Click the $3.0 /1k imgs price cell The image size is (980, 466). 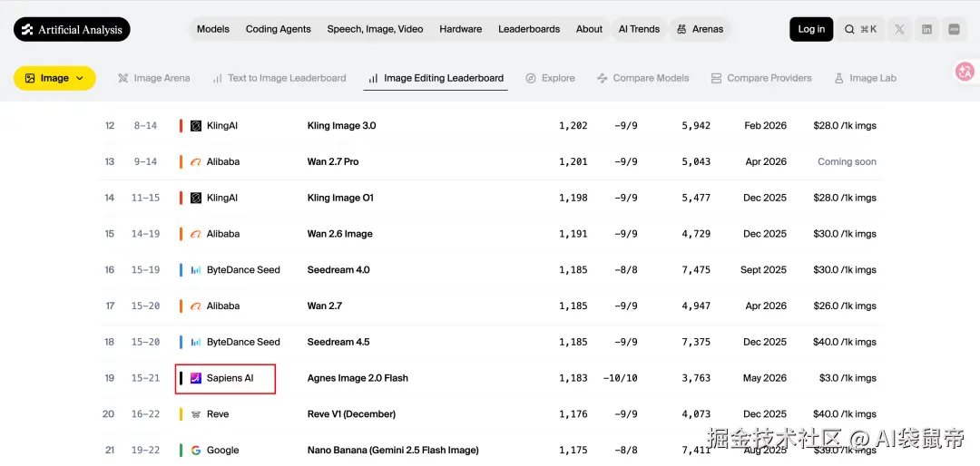(848, 378)
